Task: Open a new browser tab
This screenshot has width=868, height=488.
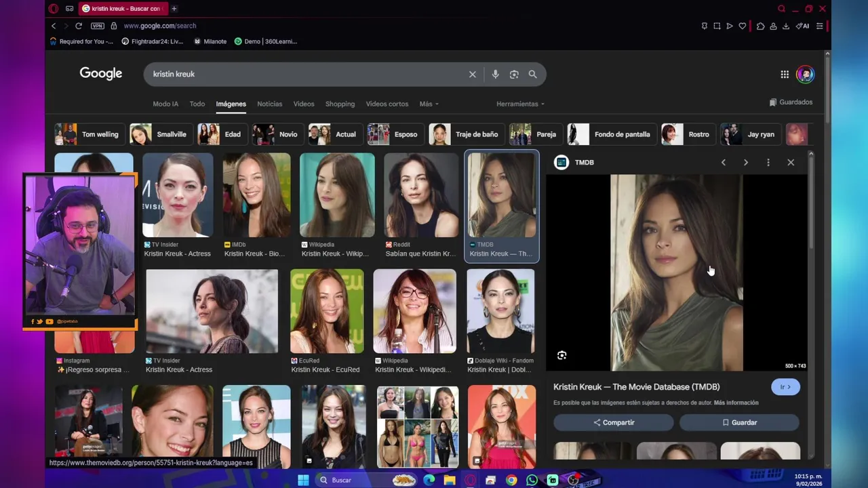Action: click(x=174, y=9)
